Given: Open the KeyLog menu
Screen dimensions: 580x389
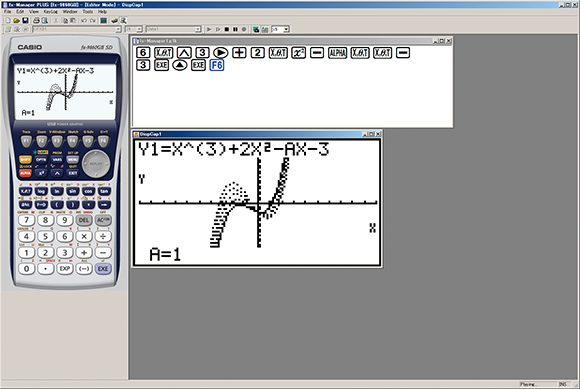Looking at the screenshot, I should (x=51, y=12).
